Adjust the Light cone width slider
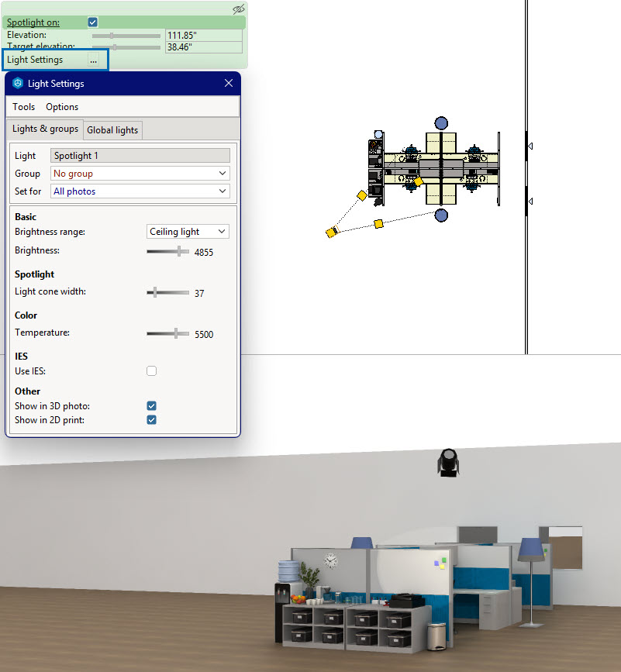 [167, 293]
